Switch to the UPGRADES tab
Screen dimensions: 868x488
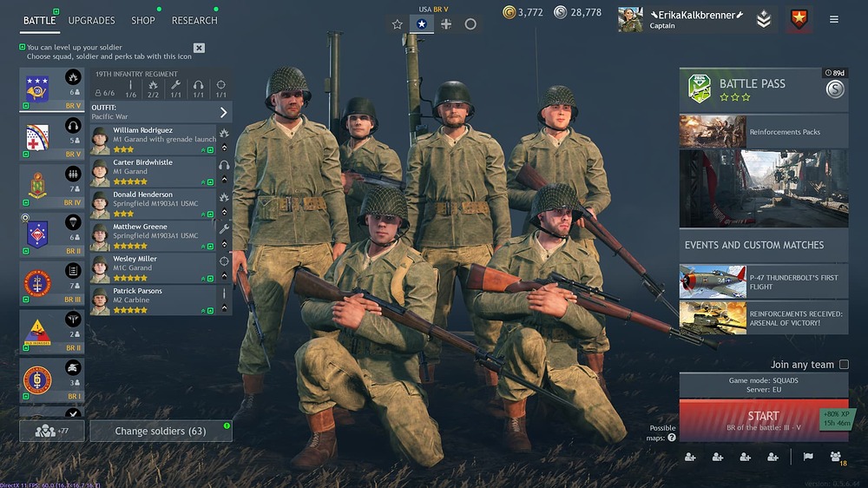click(91, 21)
